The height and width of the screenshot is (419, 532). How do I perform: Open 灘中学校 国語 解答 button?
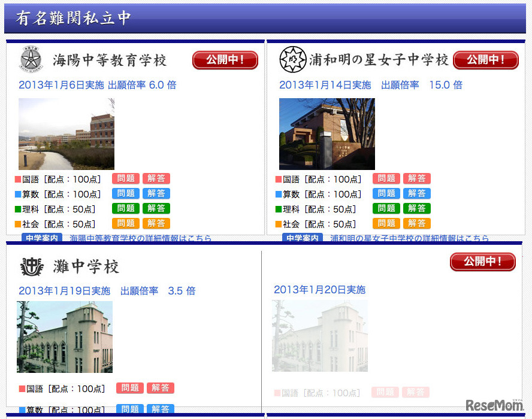161,388
